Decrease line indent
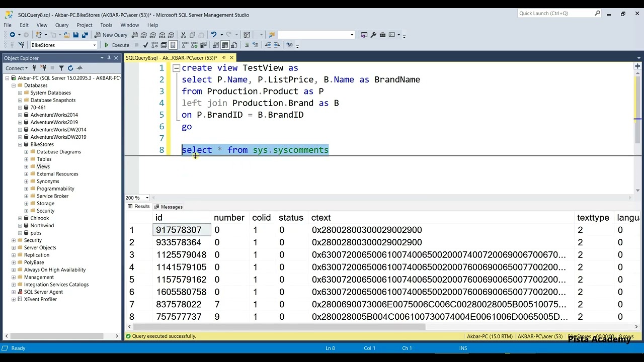644x362 pixels. click(x=268, y=45)
